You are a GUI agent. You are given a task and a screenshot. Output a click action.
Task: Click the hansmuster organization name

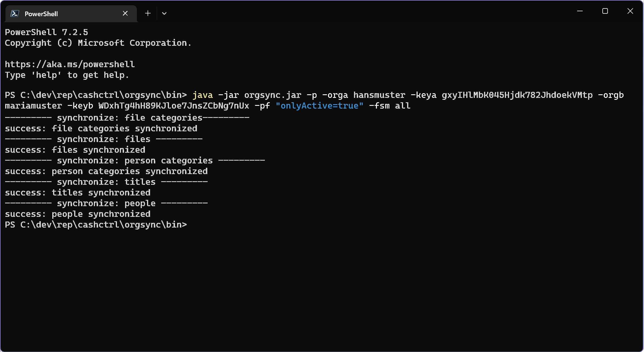click(x=379, y=95)
